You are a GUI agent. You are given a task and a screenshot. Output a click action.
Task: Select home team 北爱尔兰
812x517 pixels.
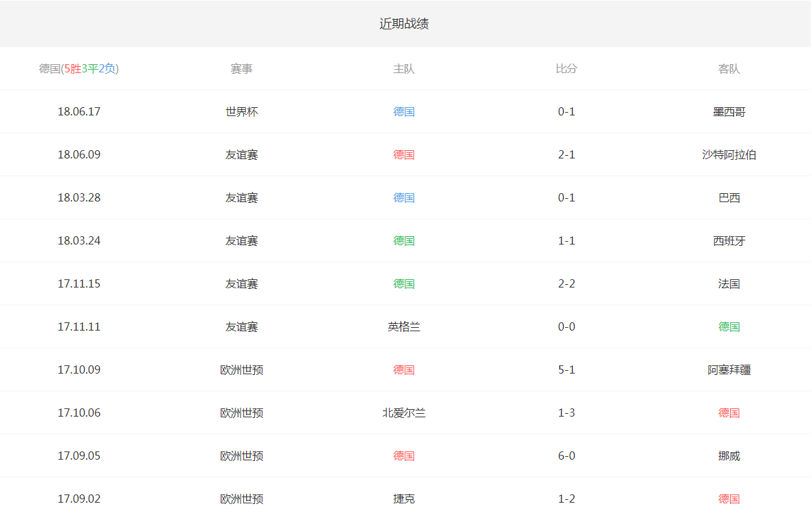404,413
